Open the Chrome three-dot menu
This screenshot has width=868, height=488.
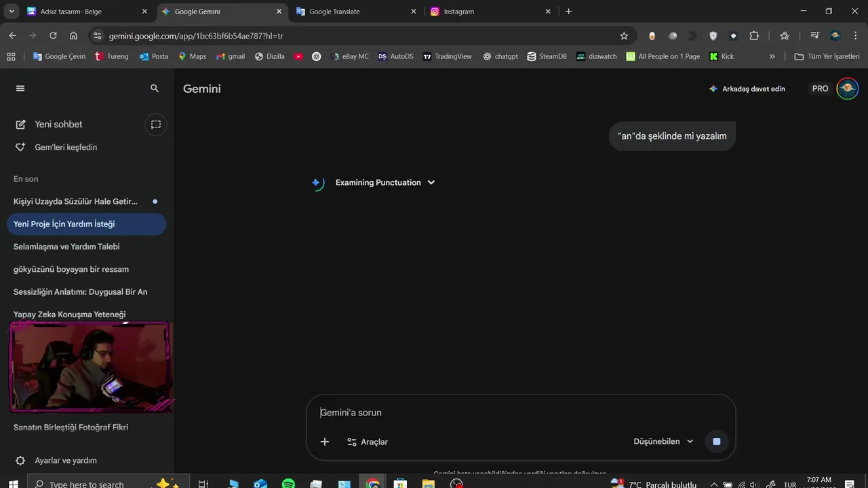[x=856, y=36]
